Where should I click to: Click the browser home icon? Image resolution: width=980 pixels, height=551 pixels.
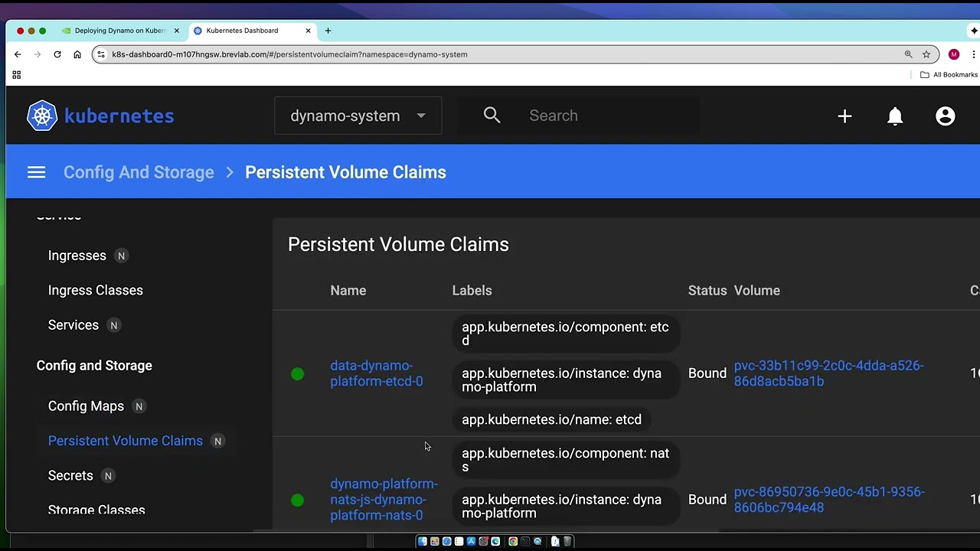(77, 54)
